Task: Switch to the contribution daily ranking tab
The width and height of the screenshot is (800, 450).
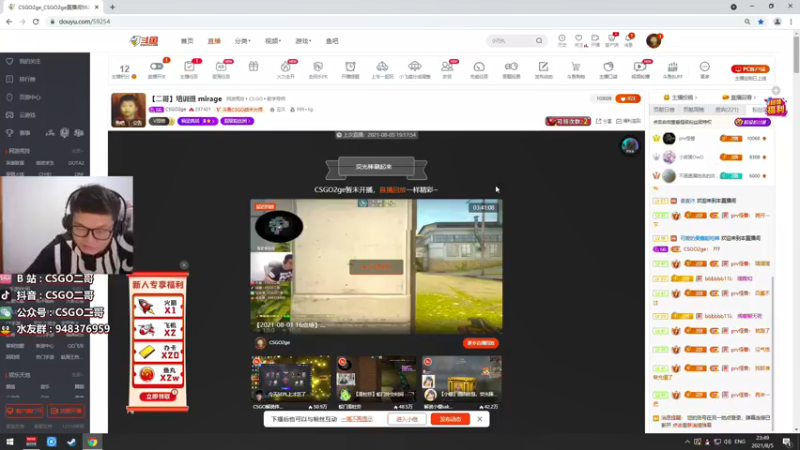Action: pos(664,110)
